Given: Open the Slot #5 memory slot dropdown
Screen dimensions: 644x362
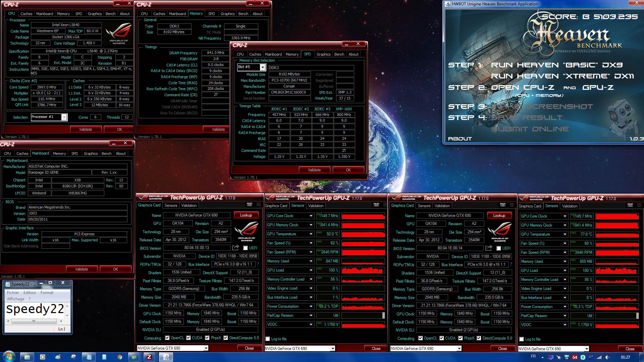Looking at the screenshot, I should (263, 67).
